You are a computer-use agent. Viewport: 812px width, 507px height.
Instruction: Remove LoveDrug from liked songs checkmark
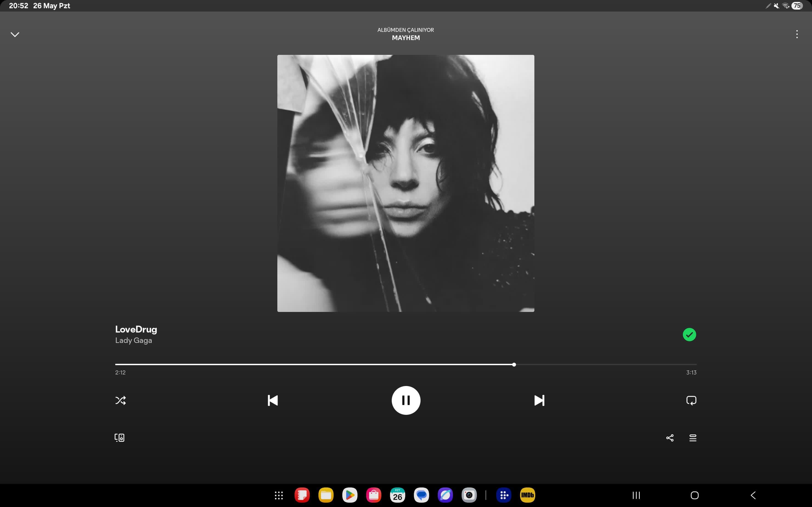point(689,335)
